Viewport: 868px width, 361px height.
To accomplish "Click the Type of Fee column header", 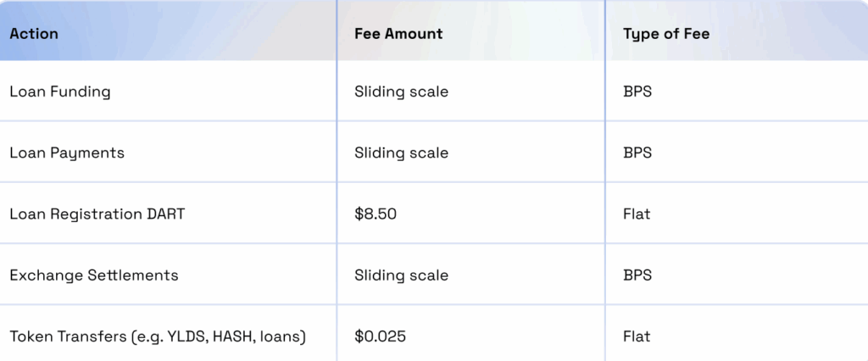I will (x=666, y=34).
